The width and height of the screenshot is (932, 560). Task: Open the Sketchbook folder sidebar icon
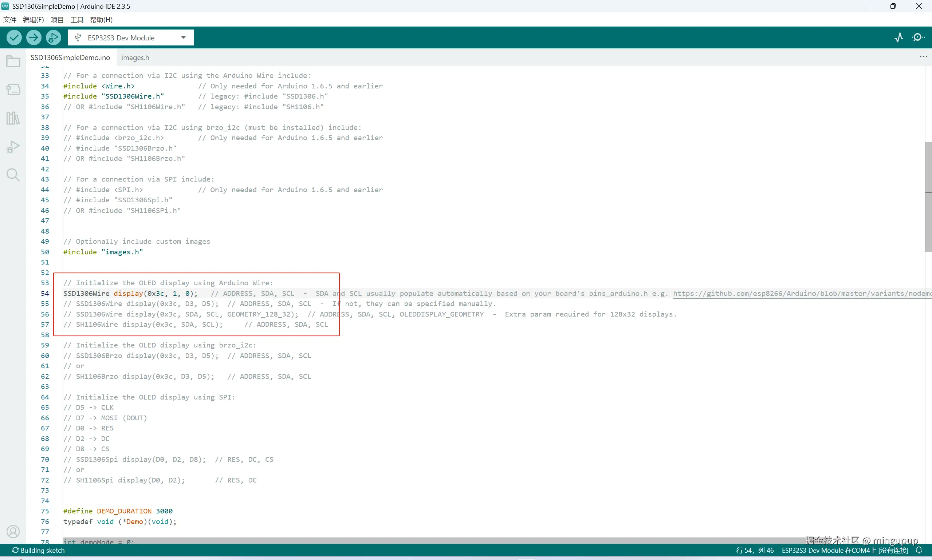point(13,61)
